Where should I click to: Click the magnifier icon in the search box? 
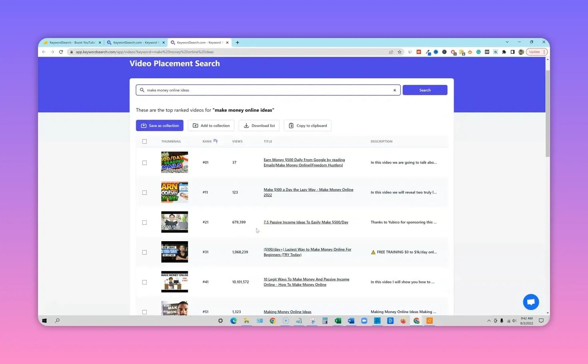click(x=142, y=90)
